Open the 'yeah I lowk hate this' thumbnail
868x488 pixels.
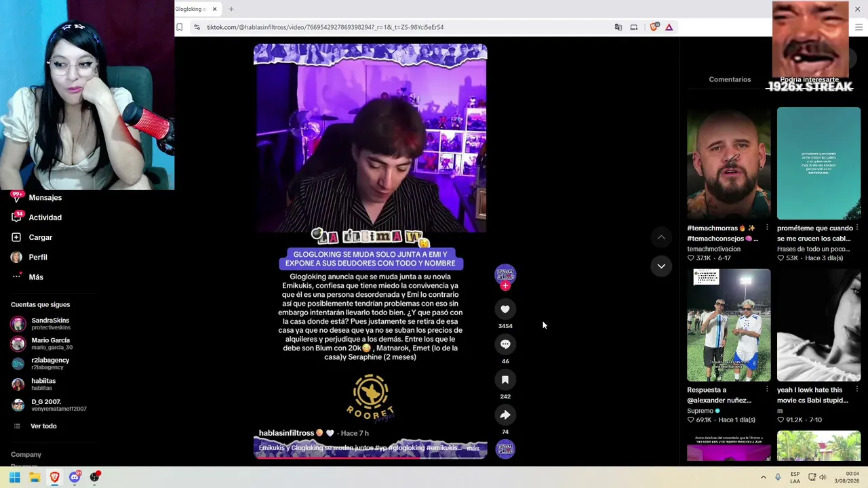[818, 325]
